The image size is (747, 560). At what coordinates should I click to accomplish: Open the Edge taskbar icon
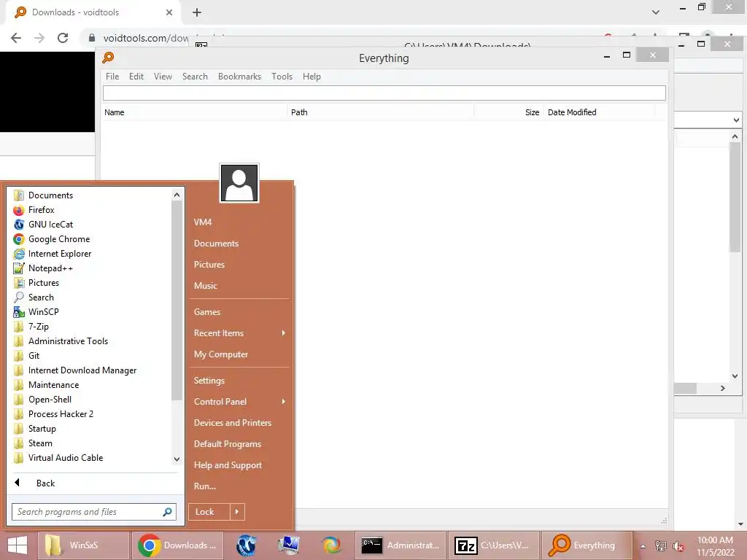pos(331,545)
